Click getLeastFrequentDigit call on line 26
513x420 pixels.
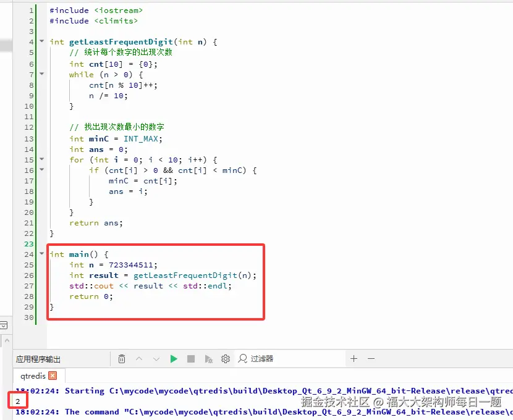coord(185,275)
